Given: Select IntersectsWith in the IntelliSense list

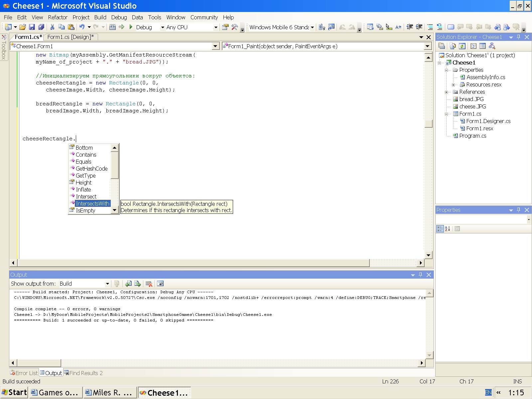Looking at the screenshot, I should [92, 203].
